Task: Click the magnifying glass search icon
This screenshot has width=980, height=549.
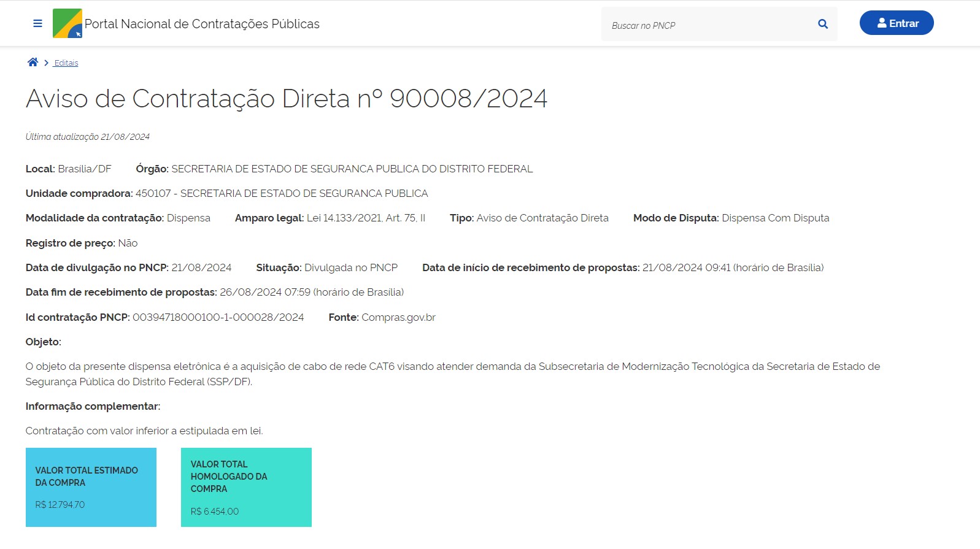Action: click(x=823, y=24)
